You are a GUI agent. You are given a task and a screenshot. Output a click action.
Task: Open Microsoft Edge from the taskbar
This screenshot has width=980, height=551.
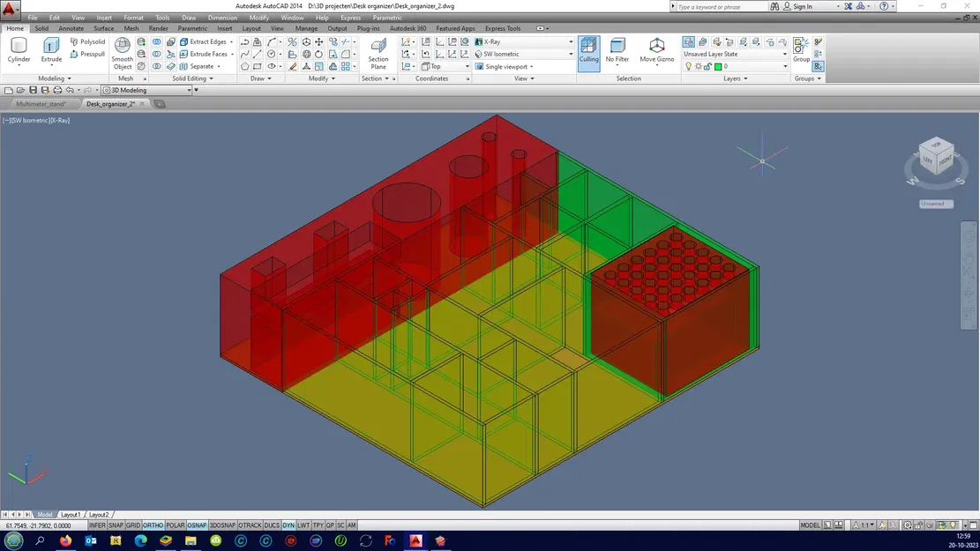[140, 540]
